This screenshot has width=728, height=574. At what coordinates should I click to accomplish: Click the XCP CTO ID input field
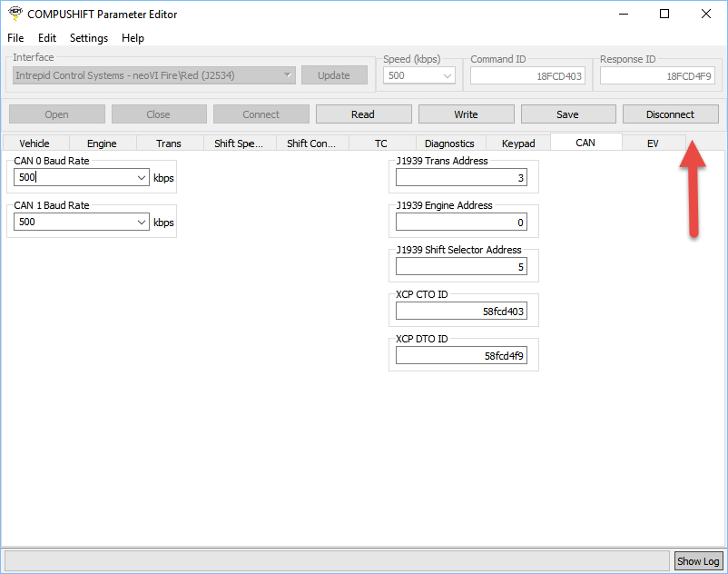coord(461,312)
